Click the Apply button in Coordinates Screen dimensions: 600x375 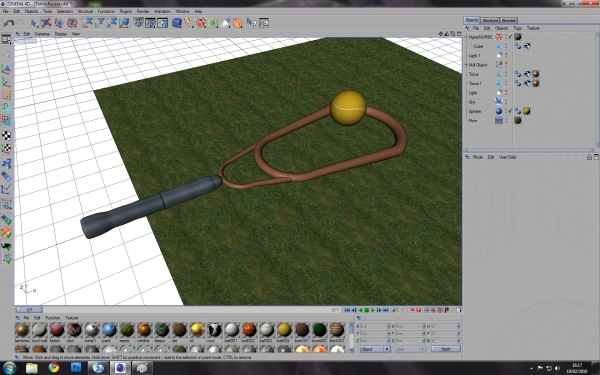click(446, 349)
